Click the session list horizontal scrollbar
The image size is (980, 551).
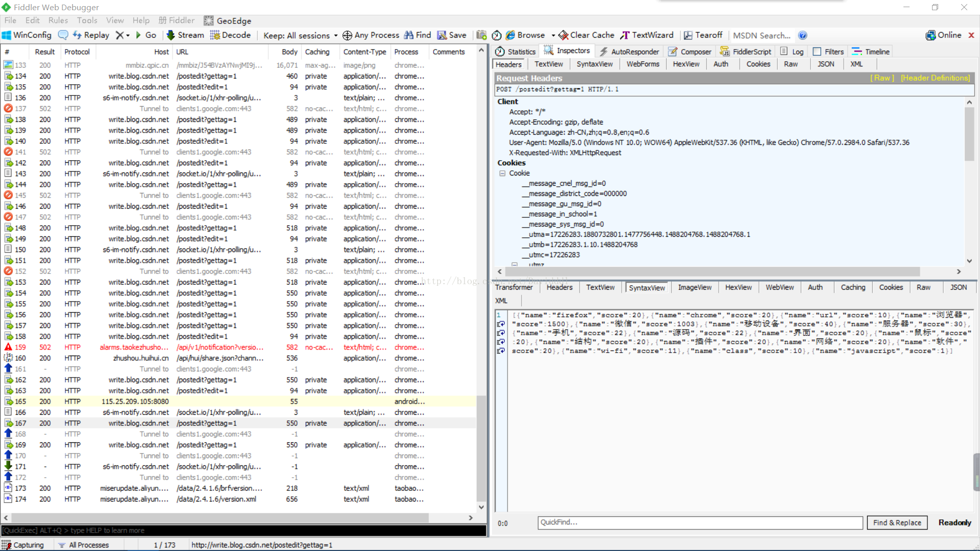(x=219, y=517)
